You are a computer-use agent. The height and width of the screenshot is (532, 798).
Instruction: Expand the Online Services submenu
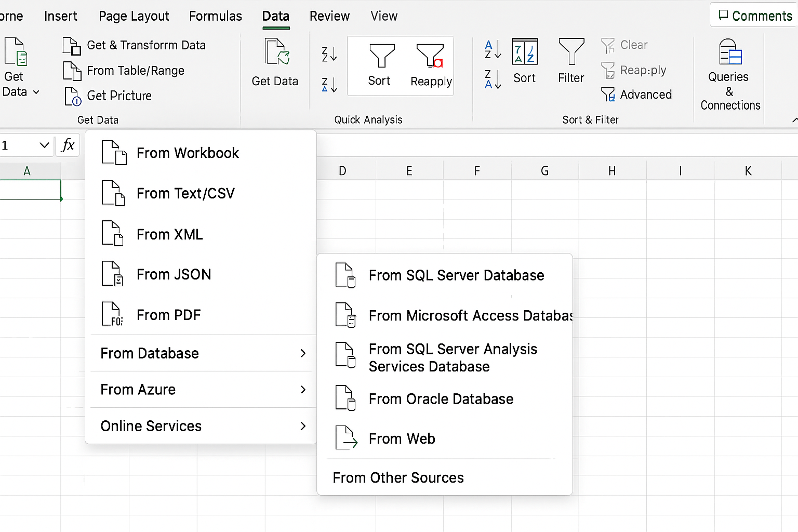(x=202, y=426)
